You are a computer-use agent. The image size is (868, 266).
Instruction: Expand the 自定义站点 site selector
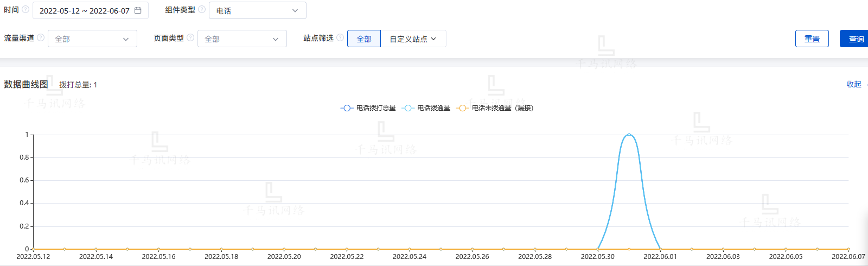(x=413, y=39)
